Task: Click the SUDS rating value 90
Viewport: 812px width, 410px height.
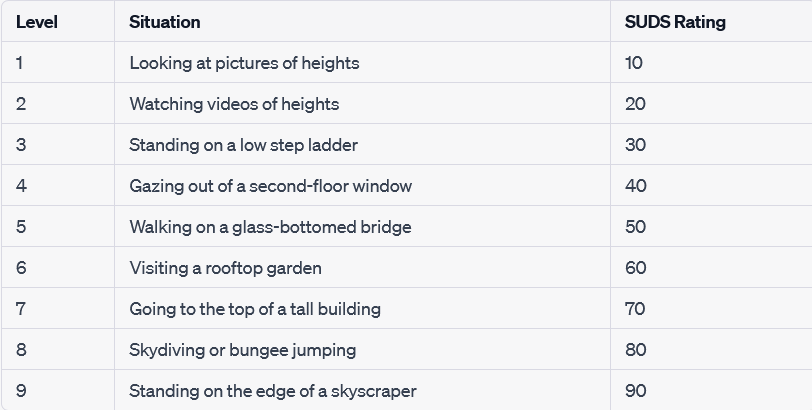Action: pyautogui.click(x=635, y=391)
